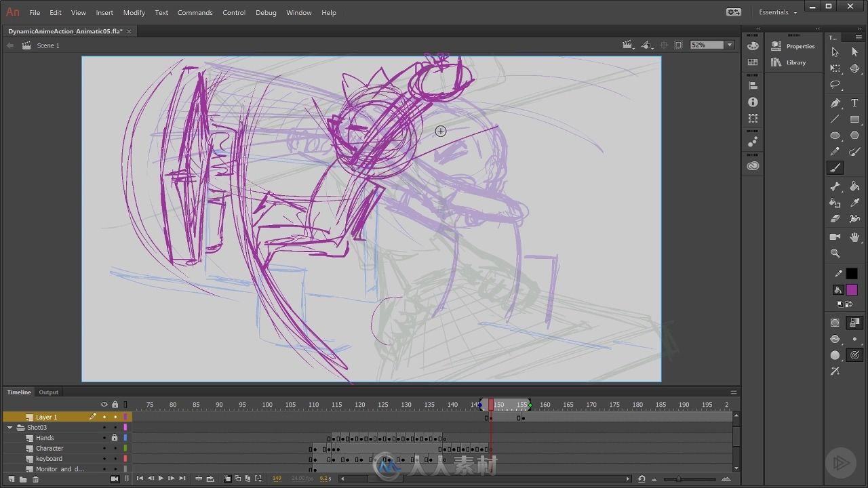Collapse the Shot03 layer folder
This screenshot has height=488, width=868.
tap(10, 428)
